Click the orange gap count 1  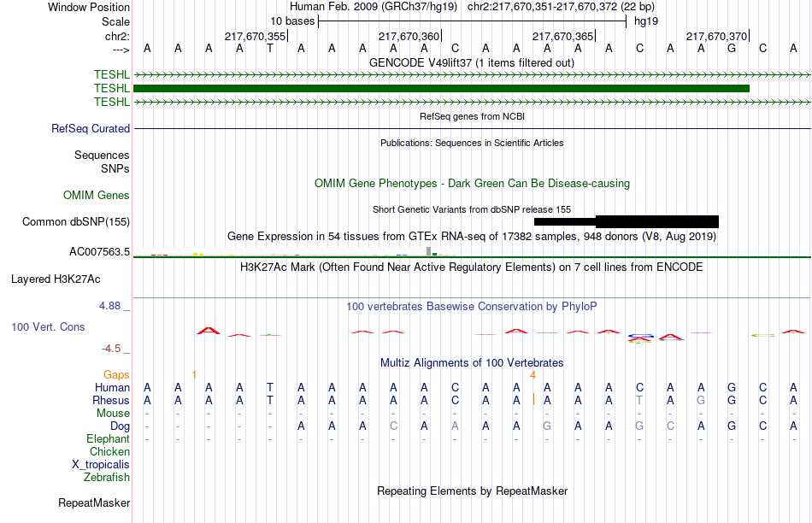click(x=194, y=375)
